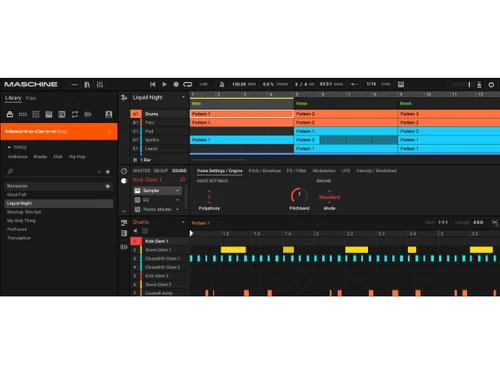500x375 pixels.
Task: Open the Drums group dropdown in pattern editor
Action: click(183, 222)
